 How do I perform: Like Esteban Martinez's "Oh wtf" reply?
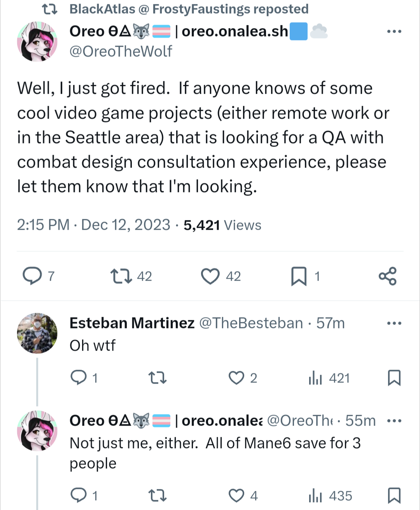point(236,378)
